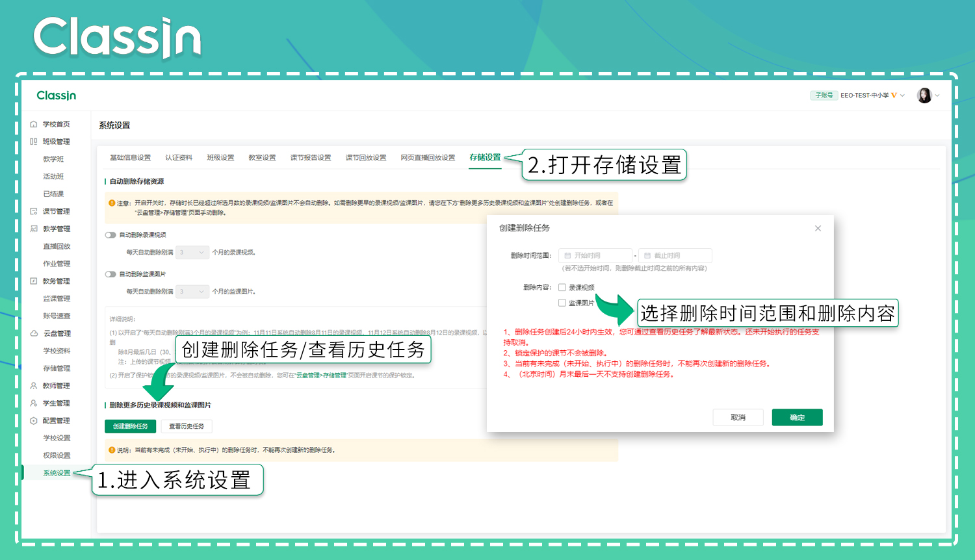The width and height of the screenshot is (975, 560).
Task: Click the 云盘管理 cloud icon in sidebar
Action: (34, 333)
